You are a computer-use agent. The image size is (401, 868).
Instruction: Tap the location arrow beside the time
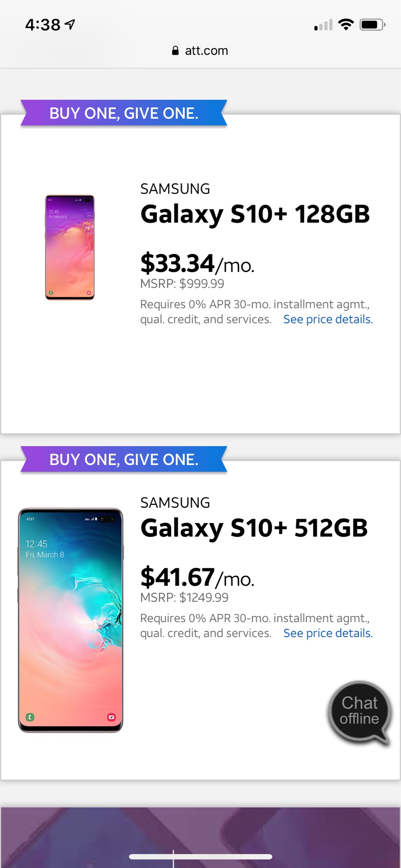[70, 25]
